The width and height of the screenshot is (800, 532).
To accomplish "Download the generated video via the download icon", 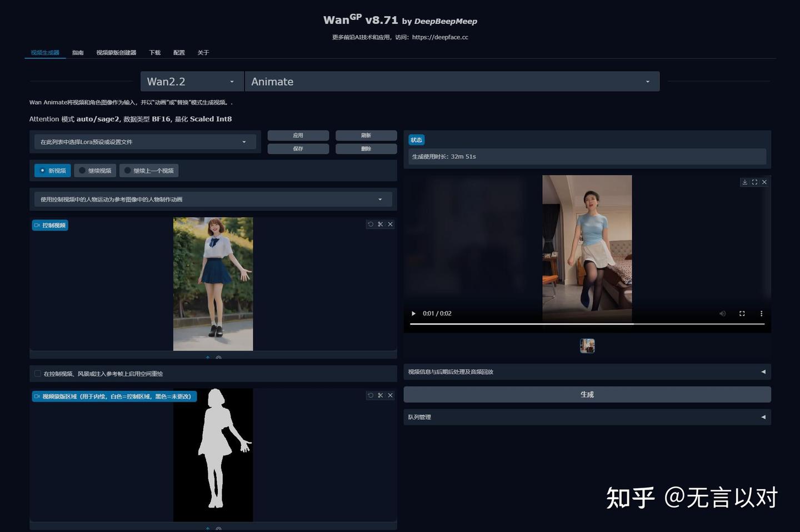I will [x=744, y=182].
